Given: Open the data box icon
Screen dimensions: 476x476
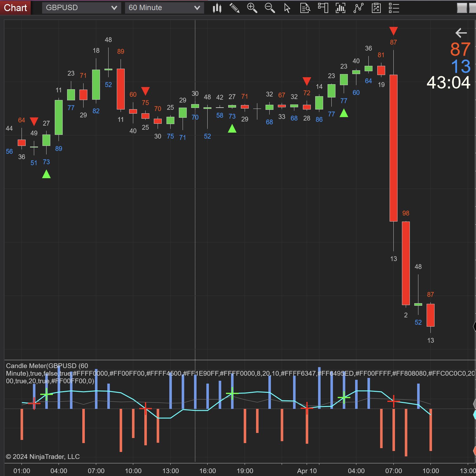Looking at the screenshot, I should tap(305, 8).
